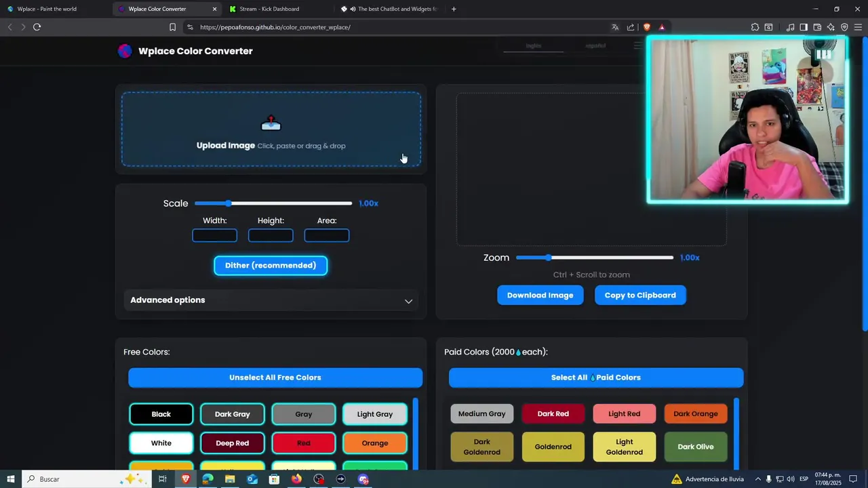The width and height of the screenshot is (868, 488).
Task: Open Microsoft Store from the taskbar
Action: (x=274, y=479)
